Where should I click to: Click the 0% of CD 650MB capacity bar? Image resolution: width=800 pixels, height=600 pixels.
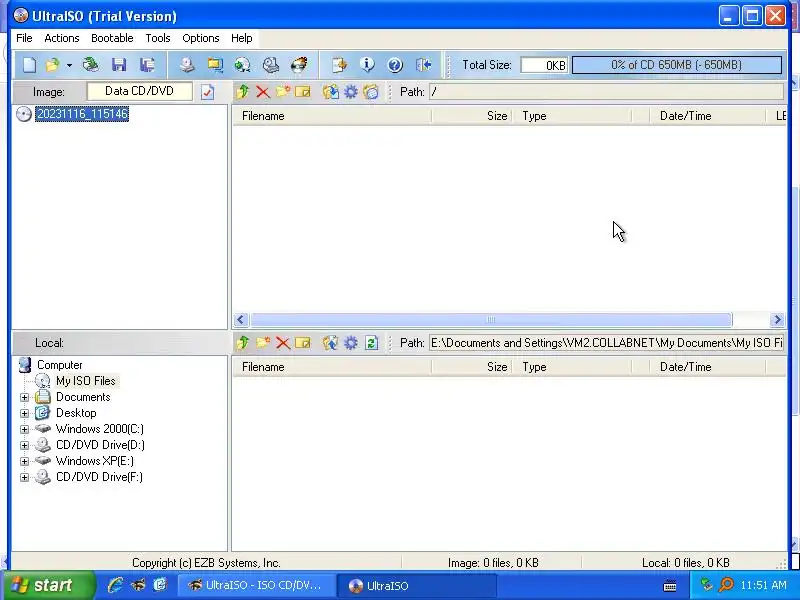(677, 65)
